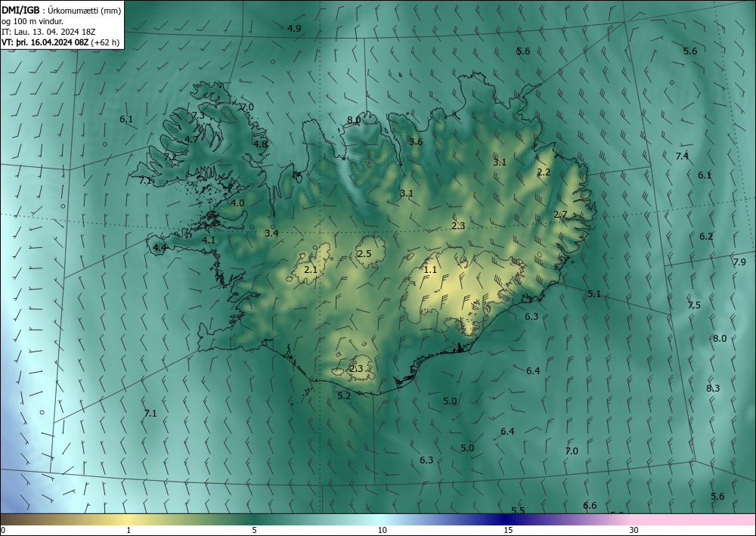Click the valid time "VT: þri. 16.04.2024 08Z"
Viewport: 756px width, 536px height.
tap(45, 42)
